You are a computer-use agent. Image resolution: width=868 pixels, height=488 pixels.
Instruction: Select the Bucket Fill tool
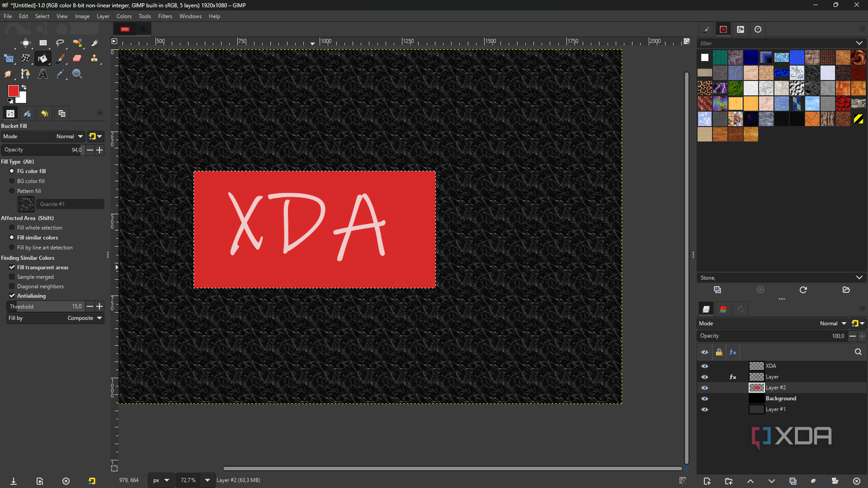click(43, 58)
